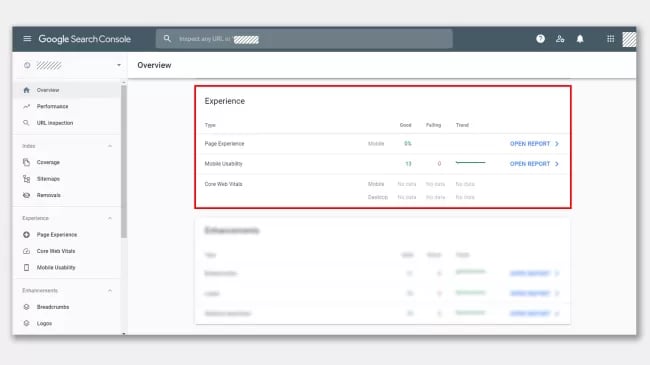Screen dimensions: 650x365
Task: Open report for Page Experience row
Action: pyautogui.click(x=534, y=144)
